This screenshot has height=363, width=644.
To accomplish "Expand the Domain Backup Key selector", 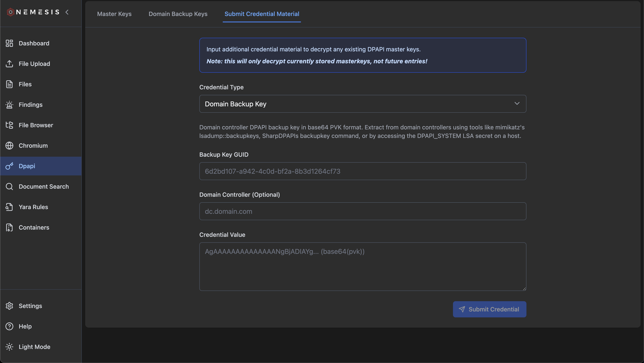I will [517, 103].
